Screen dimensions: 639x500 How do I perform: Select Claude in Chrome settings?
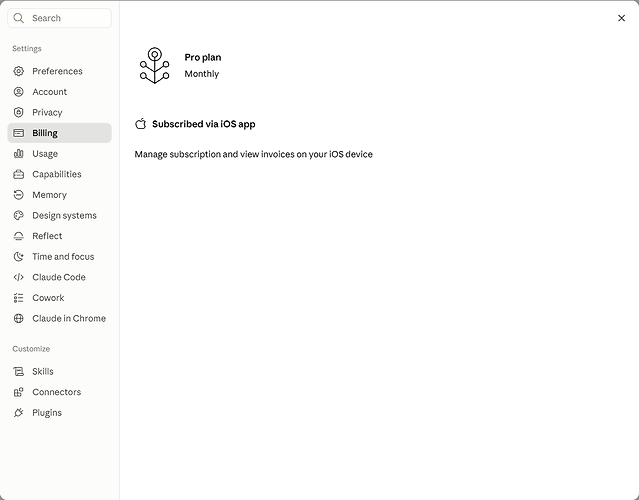click(x=59, y=318)
